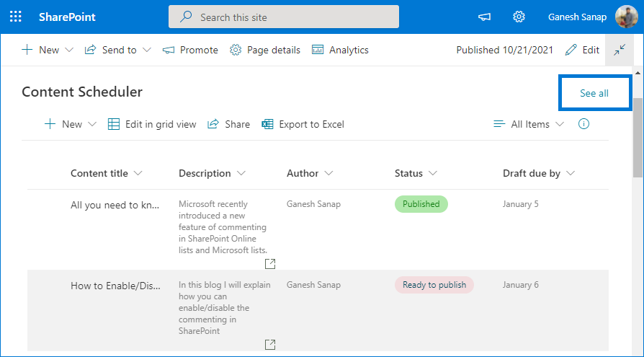Open the All Items view switcher
The width and height of the screenshot is (644, 357).
[529, 124]
